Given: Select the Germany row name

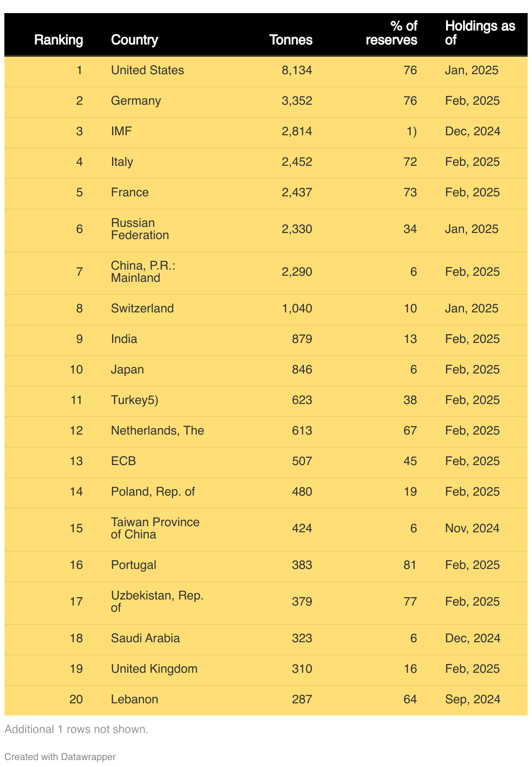Looking at the screenshot, I should 136,101.
